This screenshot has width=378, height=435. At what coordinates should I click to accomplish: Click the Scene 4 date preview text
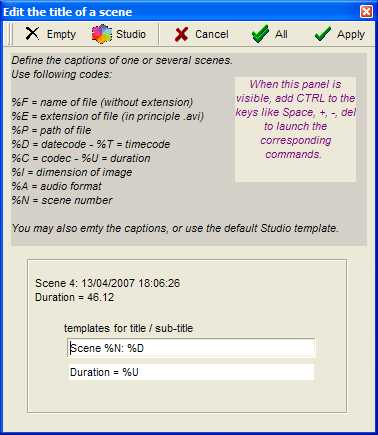[x=107, y=283]
